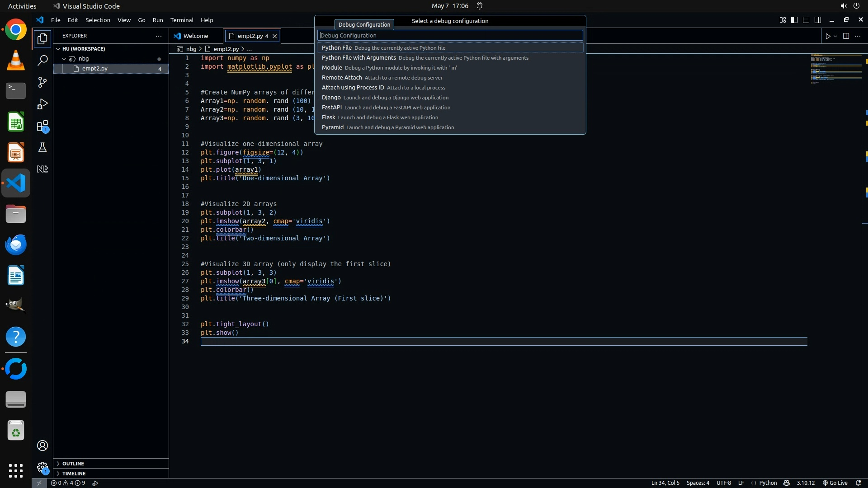Expand the TIMELINE section
The width and height of the screenshot is (868, 488).
(74, 474)
